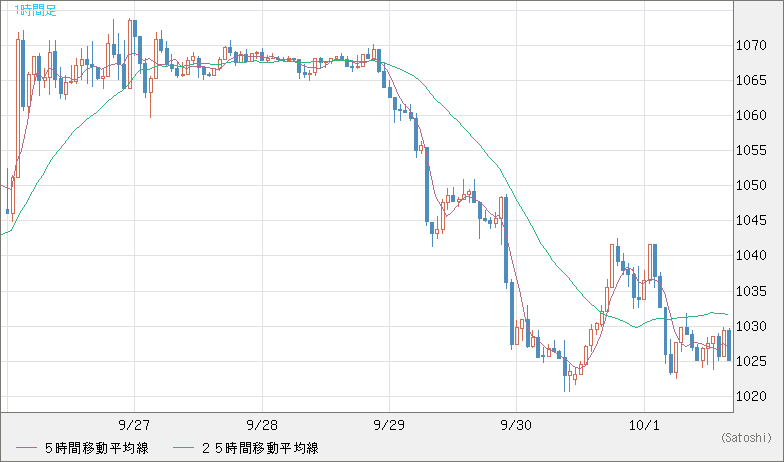Screen dimensions: 784x462
Task: Click the 1070 price axis label
Action: click(751, 45)
